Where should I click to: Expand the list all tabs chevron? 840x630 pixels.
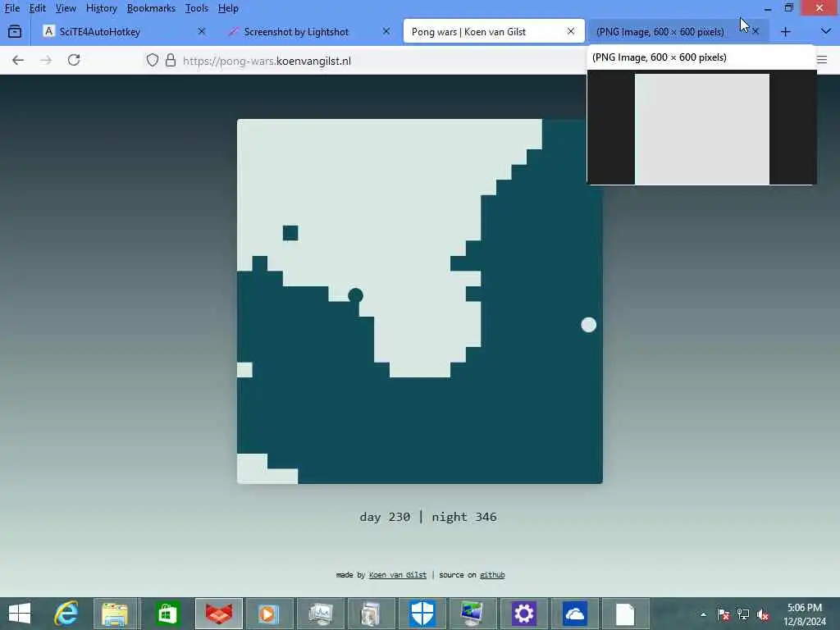pos(825,32)
